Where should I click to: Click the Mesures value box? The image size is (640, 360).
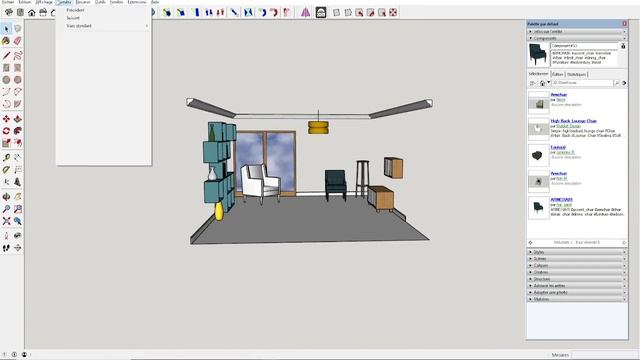(605, 355)
